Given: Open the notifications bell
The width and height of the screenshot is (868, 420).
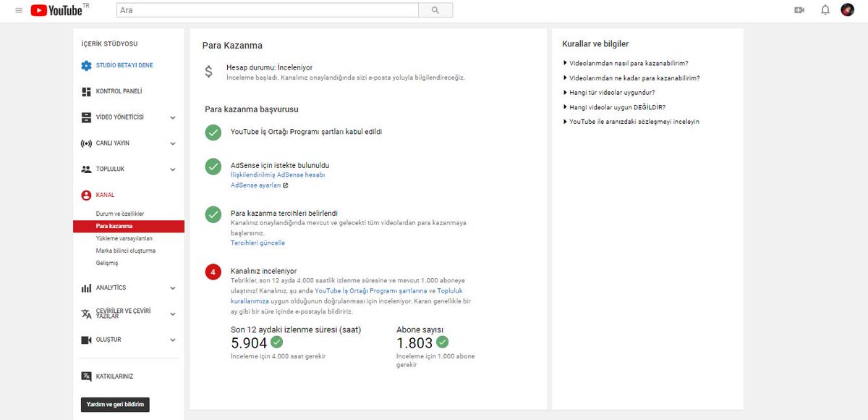Looking at the screenshot, I should (825, 10).
